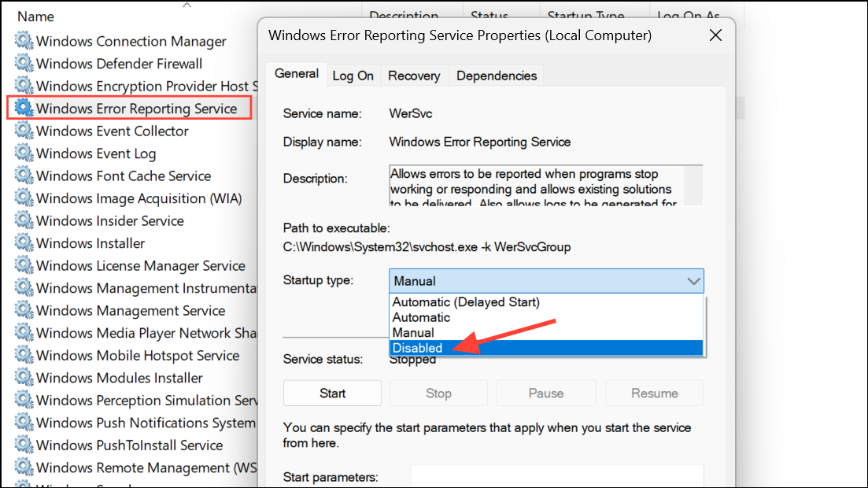Viewport: 868px width, 488px height.
Task: Select the Windows Connection Manager row
Action: 131,41
